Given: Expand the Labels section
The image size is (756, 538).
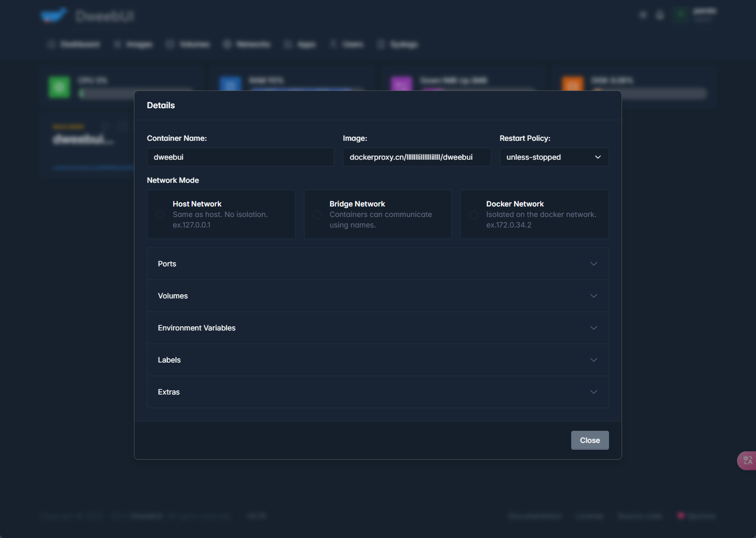Looking at the screenshot, I should coord(378,360).
